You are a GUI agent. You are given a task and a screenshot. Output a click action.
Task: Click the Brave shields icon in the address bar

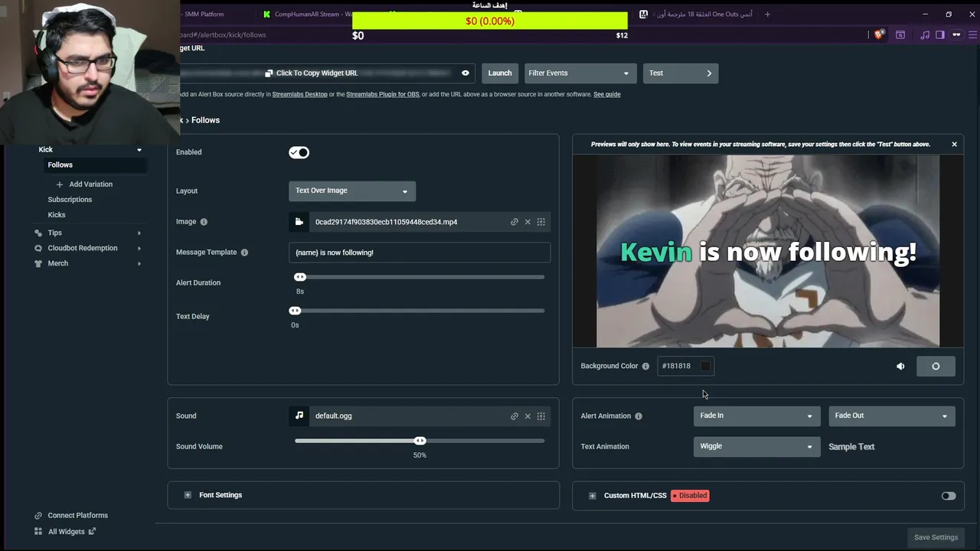880,34
